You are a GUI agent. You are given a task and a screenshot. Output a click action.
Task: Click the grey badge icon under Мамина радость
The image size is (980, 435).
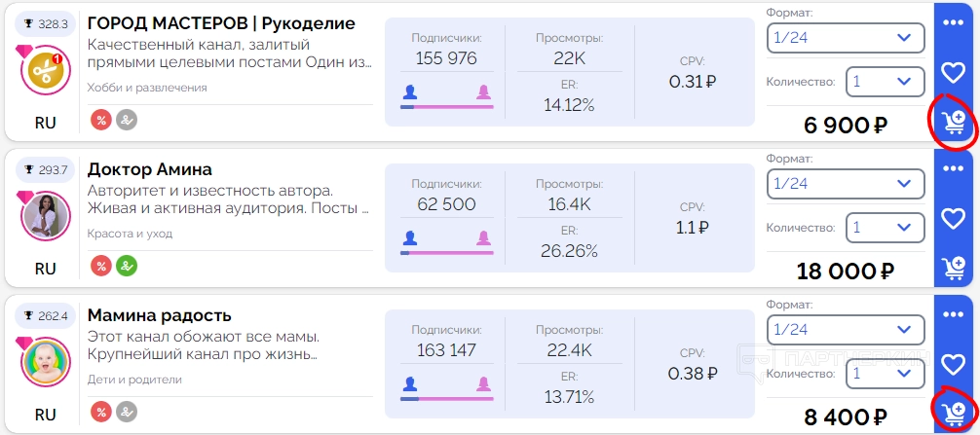click(127, 412)
